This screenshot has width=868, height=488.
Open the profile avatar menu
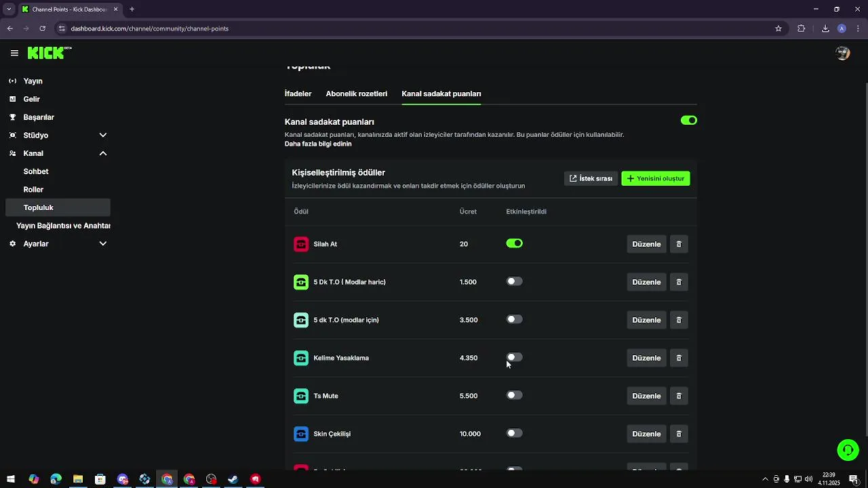tap(843, 53)
